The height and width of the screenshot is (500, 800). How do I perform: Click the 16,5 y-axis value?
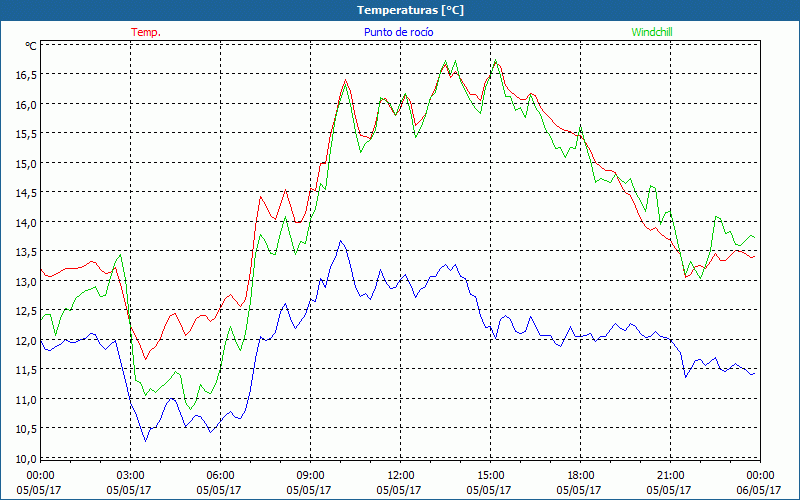coord(26,75)
